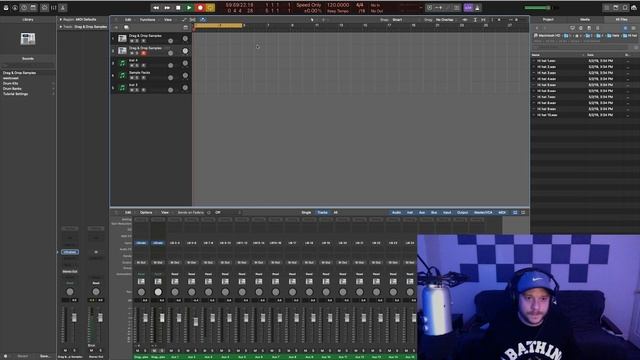
Task: Open the Note Pads icon
Action: [616, 8]
